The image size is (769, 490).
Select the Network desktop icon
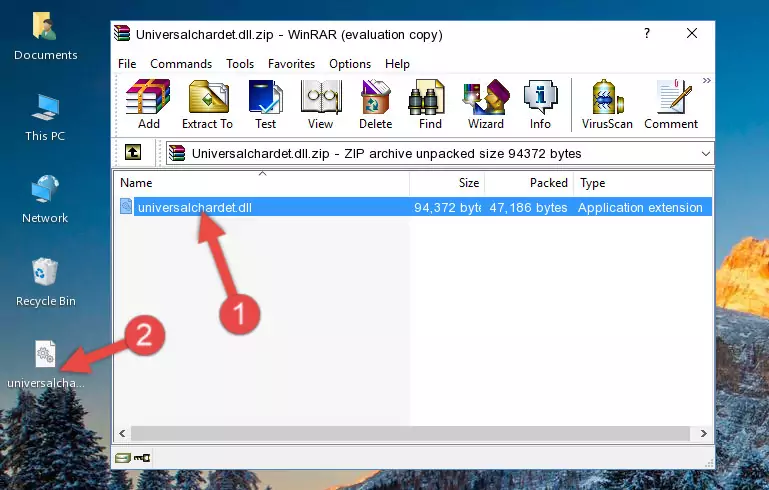(x=45, y=199)
